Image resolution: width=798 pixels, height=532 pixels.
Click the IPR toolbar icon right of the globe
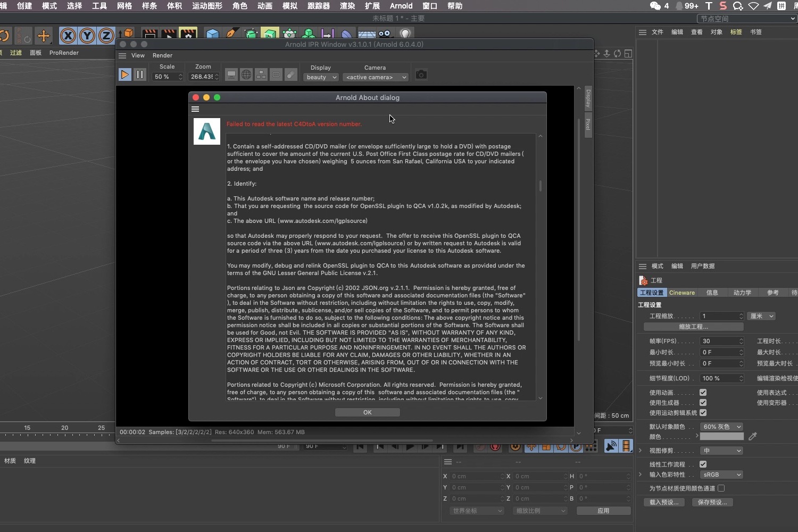pos(261,75)
